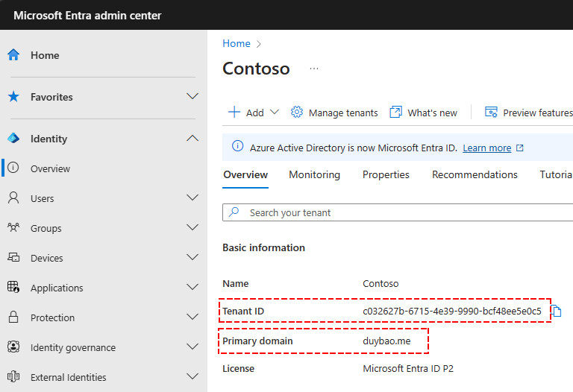The width and height of the screenshot is (573, 392).
Task: Click the Manage tenants gear icon
Action: pos(297,112)
